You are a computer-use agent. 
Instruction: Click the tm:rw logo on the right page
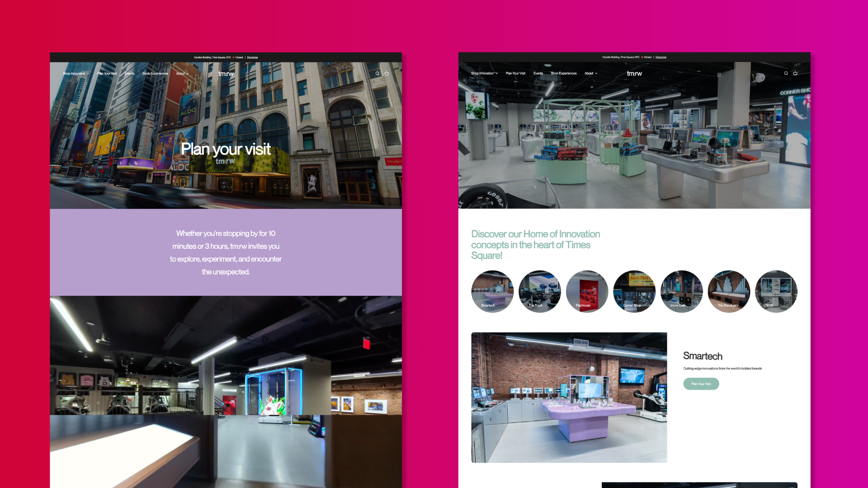pos(634,73)
